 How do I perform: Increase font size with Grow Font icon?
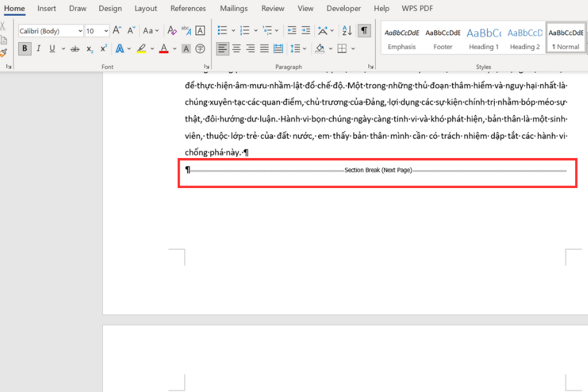pos(117,31)
